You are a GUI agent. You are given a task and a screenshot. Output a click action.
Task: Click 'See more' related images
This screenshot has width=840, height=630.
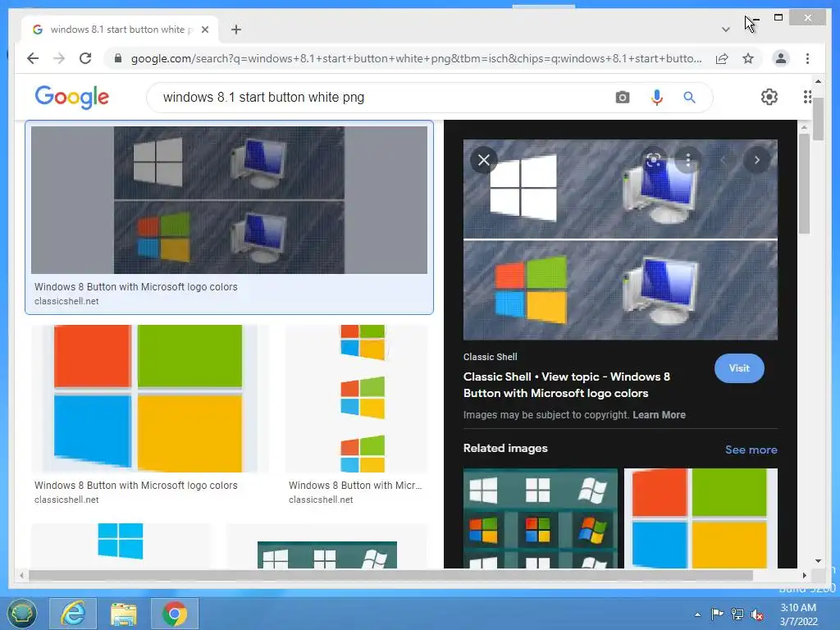(x=751, y=450)
